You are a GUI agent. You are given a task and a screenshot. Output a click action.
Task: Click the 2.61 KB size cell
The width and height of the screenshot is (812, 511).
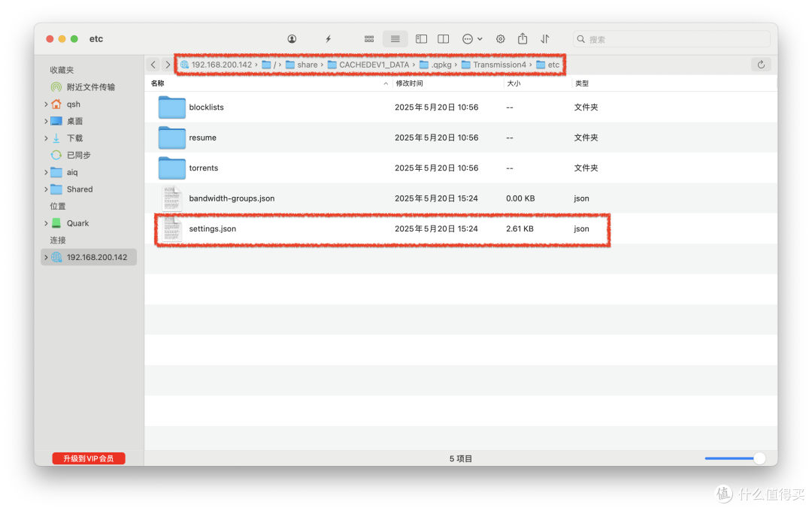coord(520,229)
